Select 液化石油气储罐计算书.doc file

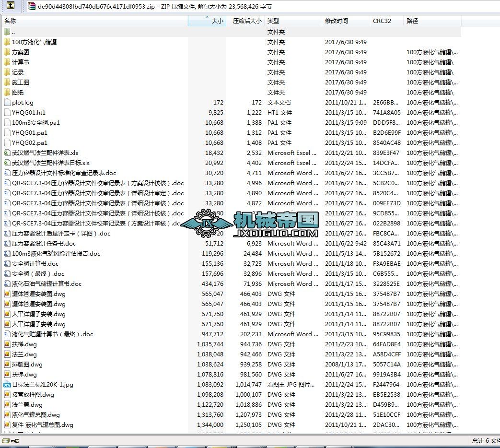click(47, 283)
